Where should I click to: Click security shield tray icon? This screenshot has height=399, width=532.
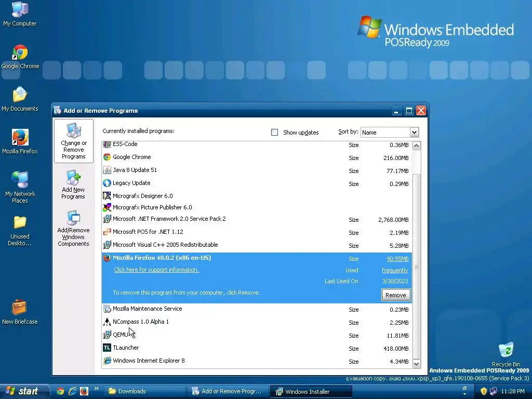(484, 391)
